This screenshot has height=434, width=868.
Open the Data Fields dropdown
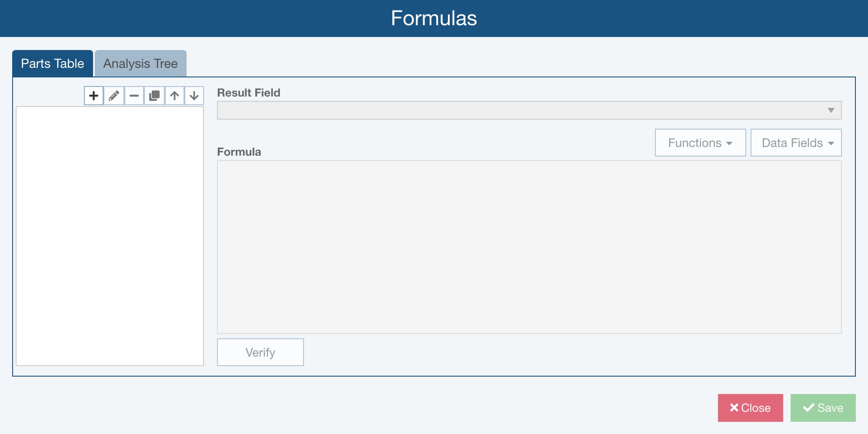pos(796,143)
